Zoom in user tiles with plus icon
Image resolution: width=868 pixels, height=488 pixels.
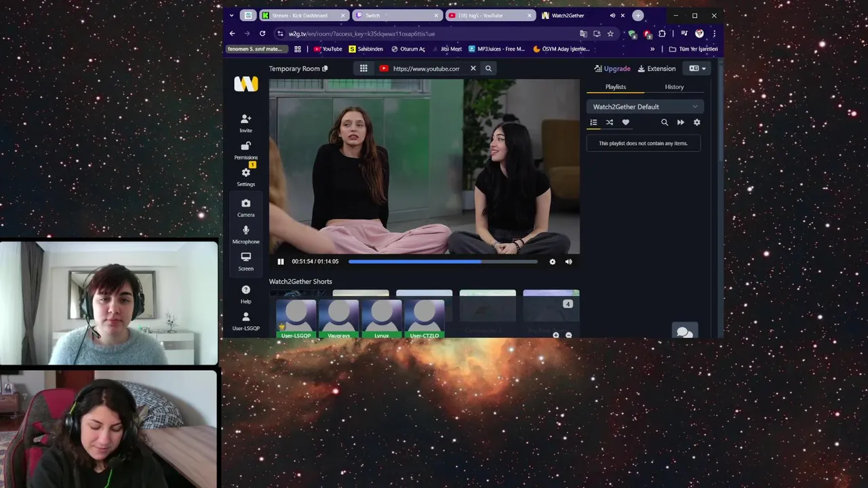click(x=556, y=335)
